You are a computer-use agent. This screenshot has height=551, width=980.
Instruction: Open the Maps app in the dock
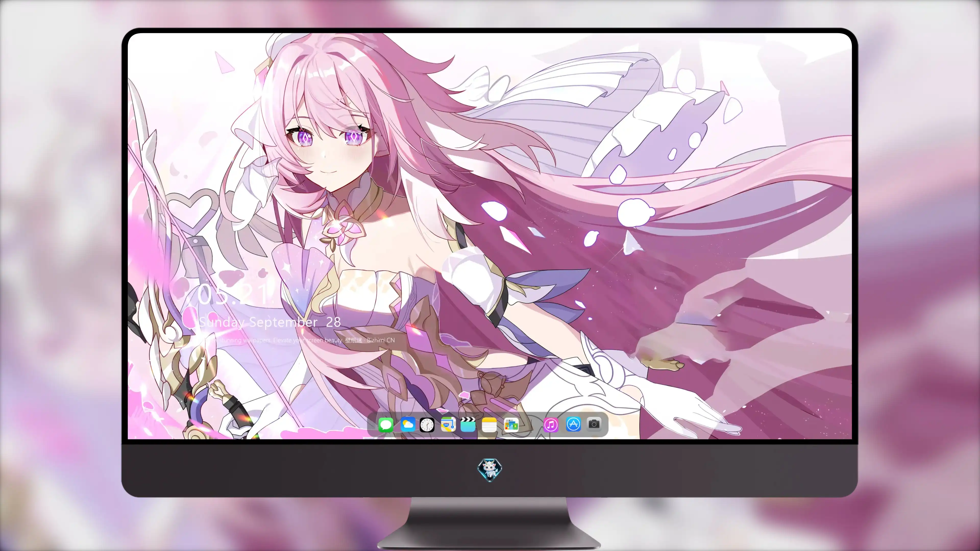click(448, 424)
